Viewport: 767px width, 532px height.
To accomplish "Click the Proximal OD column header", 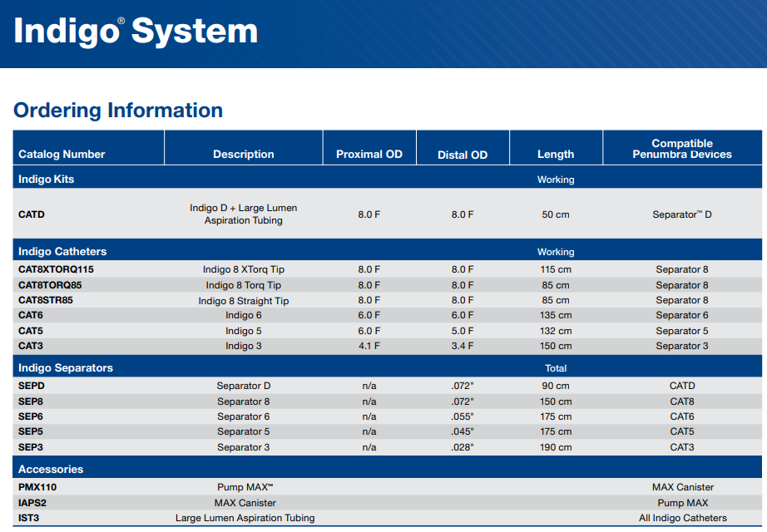I will pyautogui.click(x=369, y=154).
